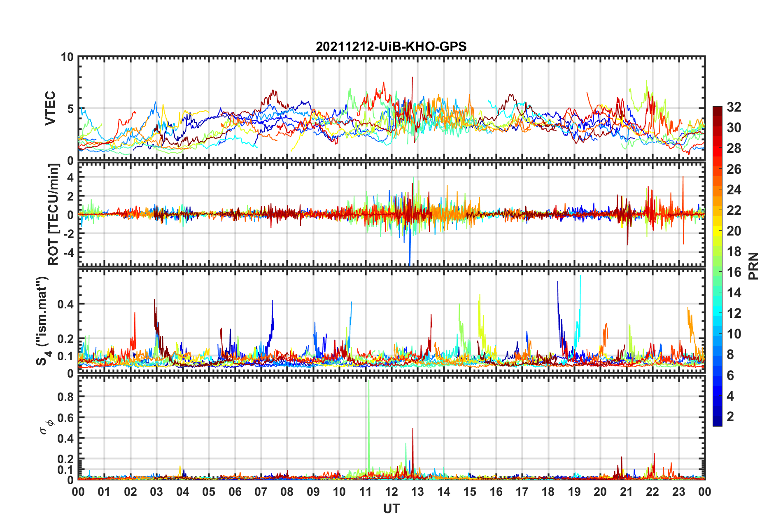Click x-axis tick label 23
This screenshot has height=532, width=783.
tap(678, 492)
